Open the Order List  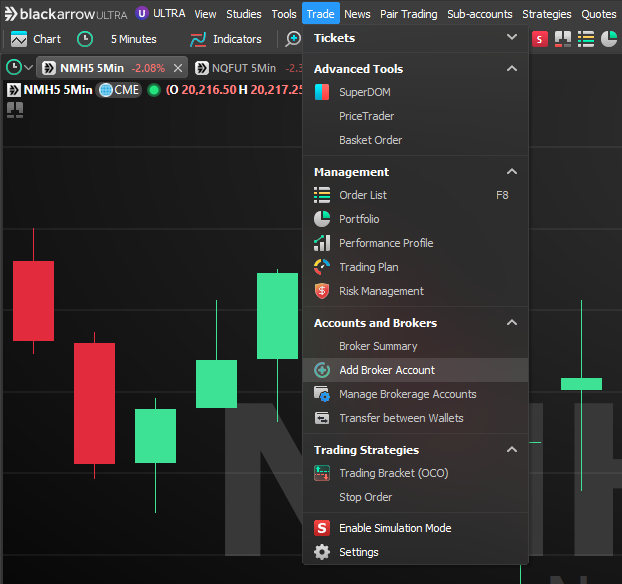coord(362,195)
